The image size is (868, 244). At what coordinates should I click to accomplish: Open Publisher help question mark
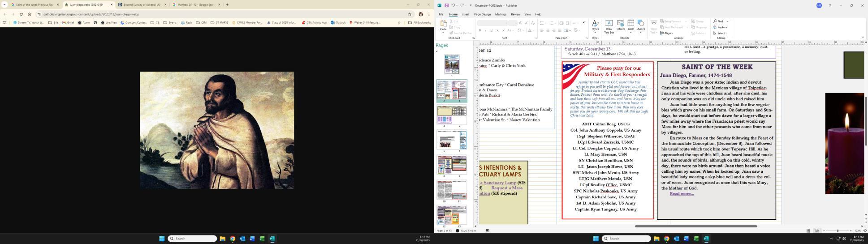(829, 5)
